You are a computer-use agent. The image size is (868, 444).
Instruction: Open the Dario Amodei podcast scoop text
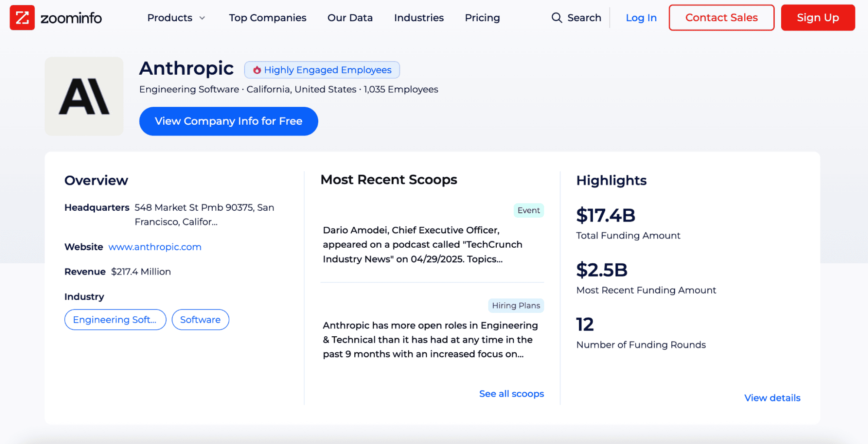click(422, 245)
